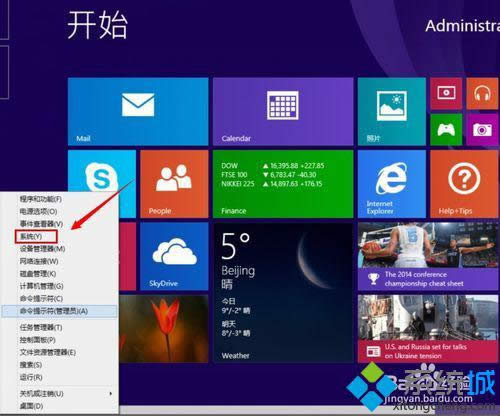Open the green Games controller tile

(446, 130)
